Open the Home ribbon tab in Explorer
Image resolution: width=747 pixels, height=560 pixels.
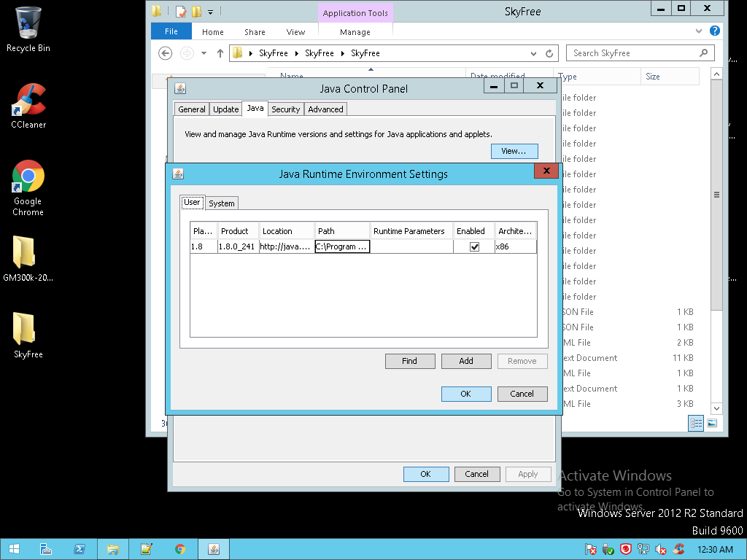(212, 32)
